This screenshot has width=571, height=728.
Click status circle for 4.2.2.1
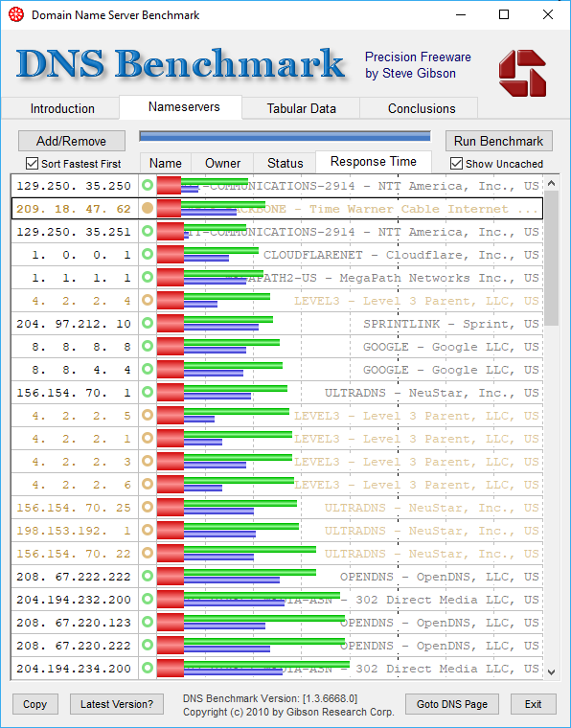[148, 439]
